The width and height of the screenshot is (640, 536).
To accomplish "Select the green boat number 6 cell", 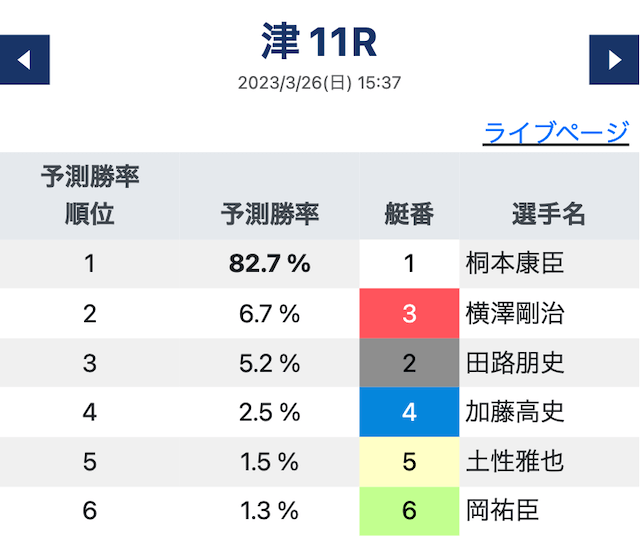I will (409, 511).
